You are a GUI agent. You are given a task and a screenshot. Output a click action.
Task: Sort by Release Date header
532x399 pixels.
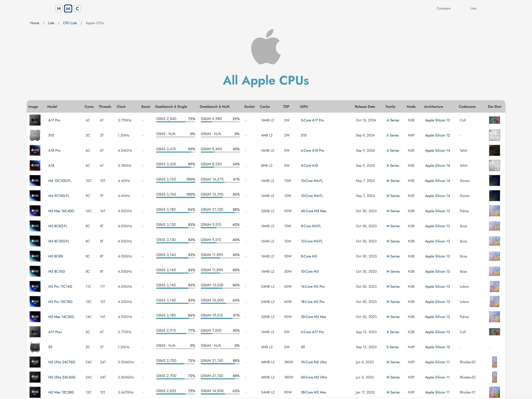point(365,107)
